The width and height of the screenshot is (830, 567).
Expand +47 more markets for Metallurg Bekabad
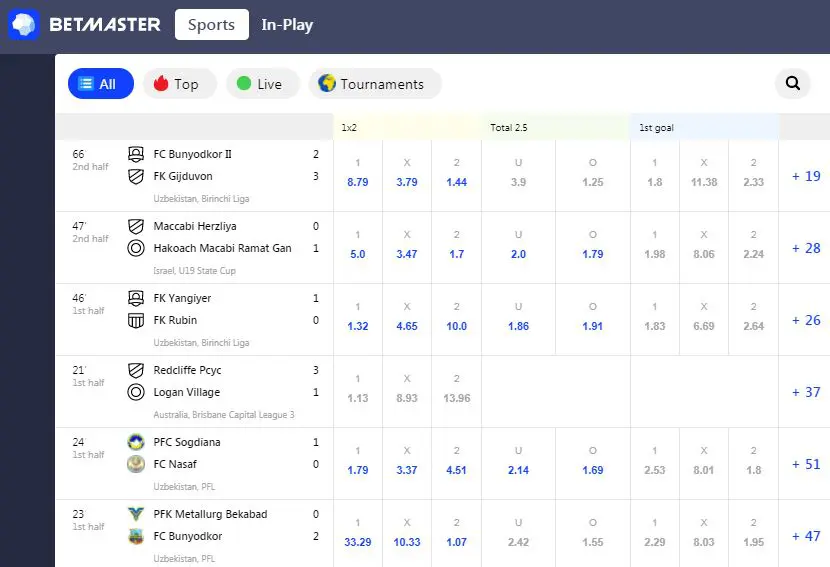pos(806,536)
